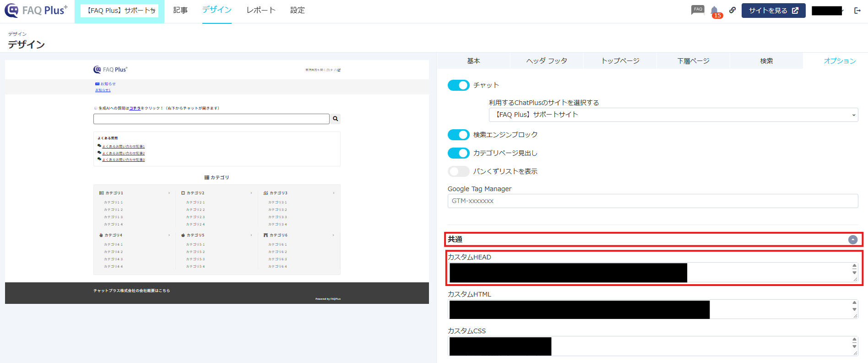
Task: Expand カテゴリ3 chevron in preview
Action: click(x=333, y=193)
